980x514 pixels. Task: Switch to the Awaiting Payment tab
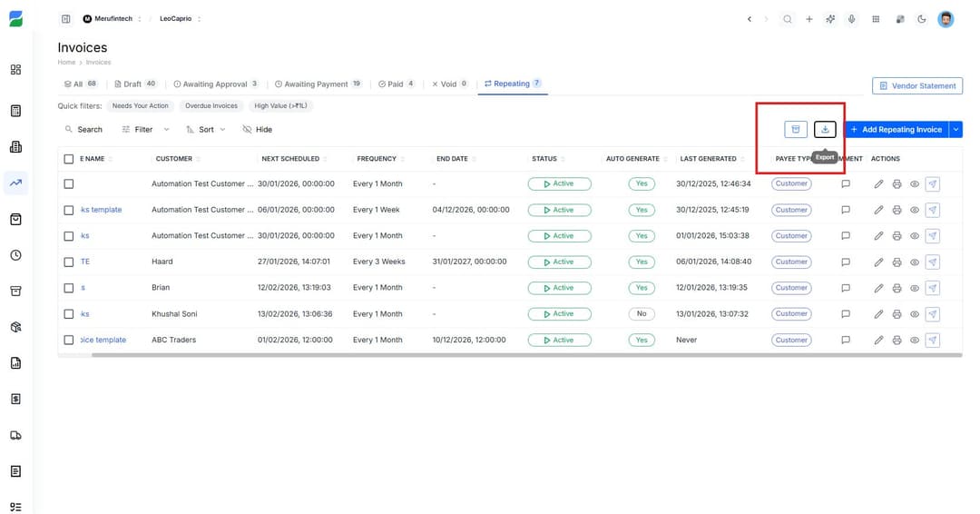[x=318, y=84]
